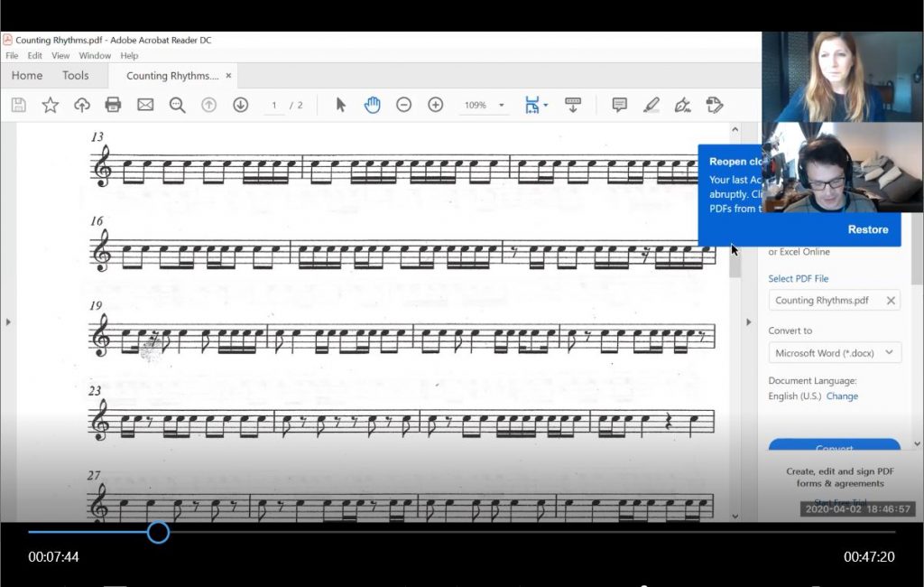This screenshot has width=924, height=587.
Task: Select the highlighter pen tool
Action: click(651, 105)
